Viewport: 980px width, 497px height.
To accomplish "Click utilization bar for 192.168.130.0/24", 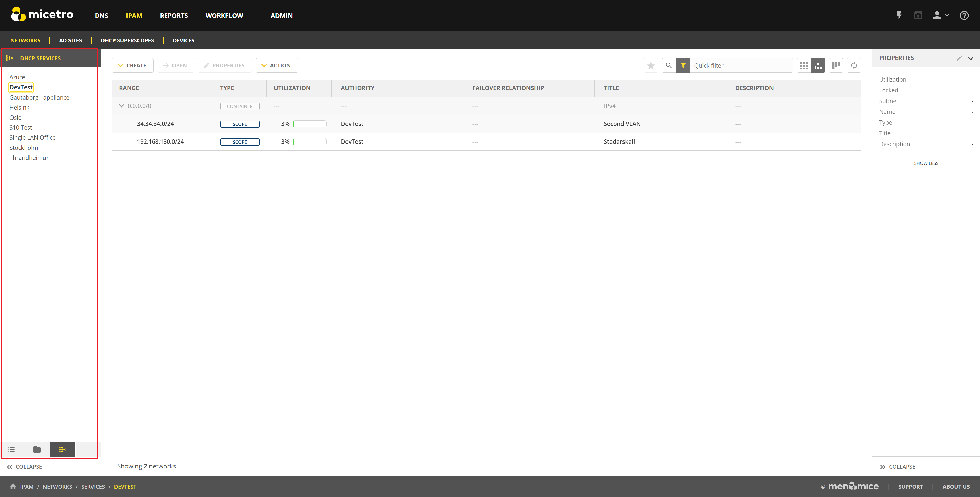I will [x=310, y=141].
